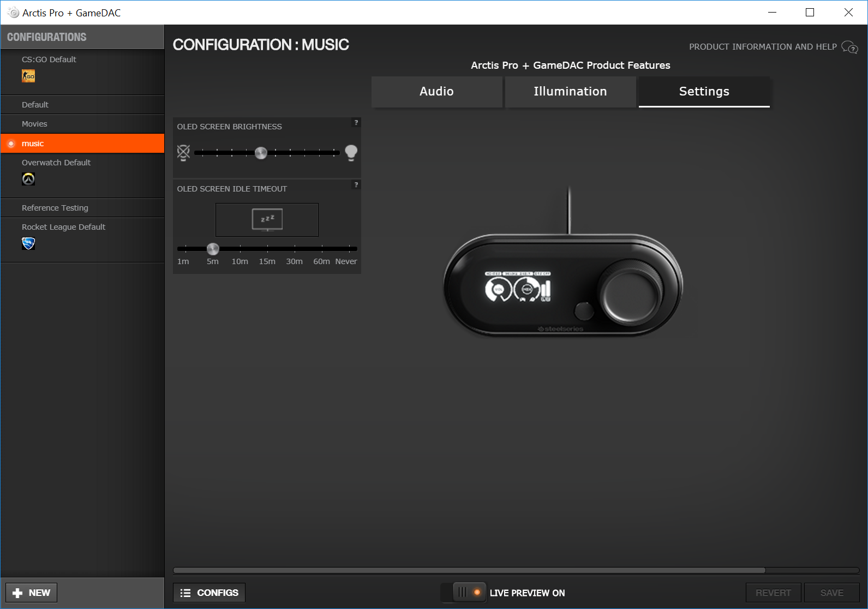This screenshot has height=609, width=868.
Task: Set idle timeout to 1m
Action: point(183,261)
